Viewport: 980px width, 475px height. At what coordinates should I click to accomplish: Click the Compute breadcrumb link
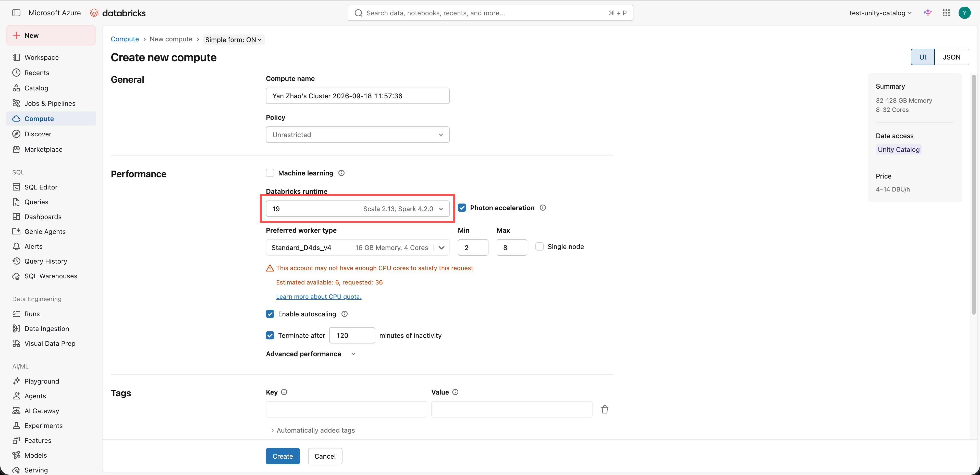125,39
